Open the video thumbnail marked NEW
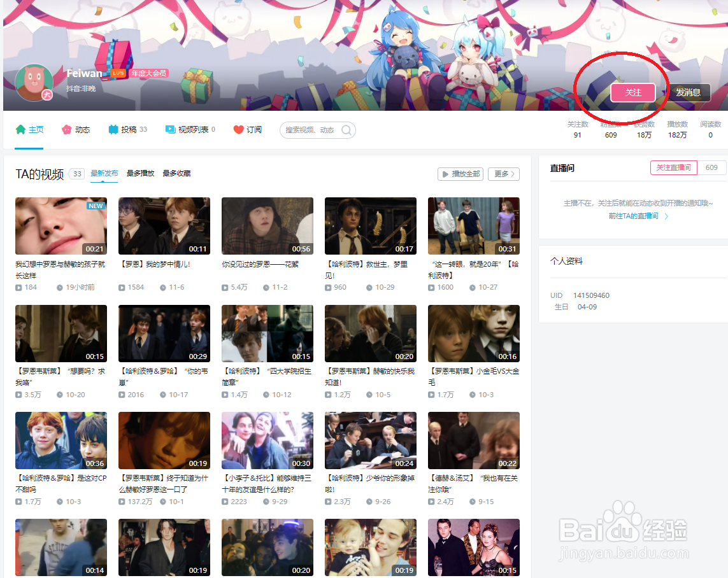 tap(61, 226)
